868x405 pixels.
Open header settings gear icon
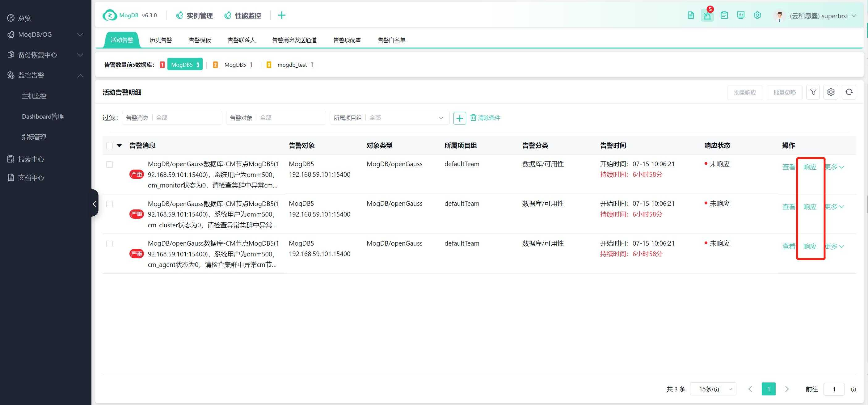tap(757, 15)
